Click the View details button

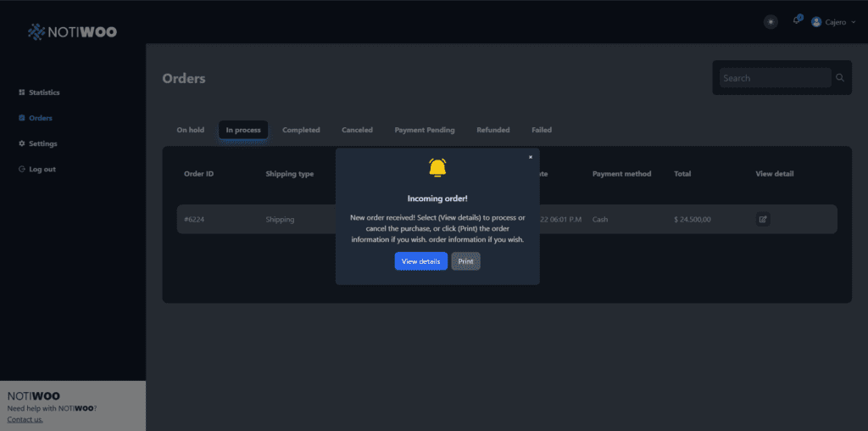(x=420, y=261)
